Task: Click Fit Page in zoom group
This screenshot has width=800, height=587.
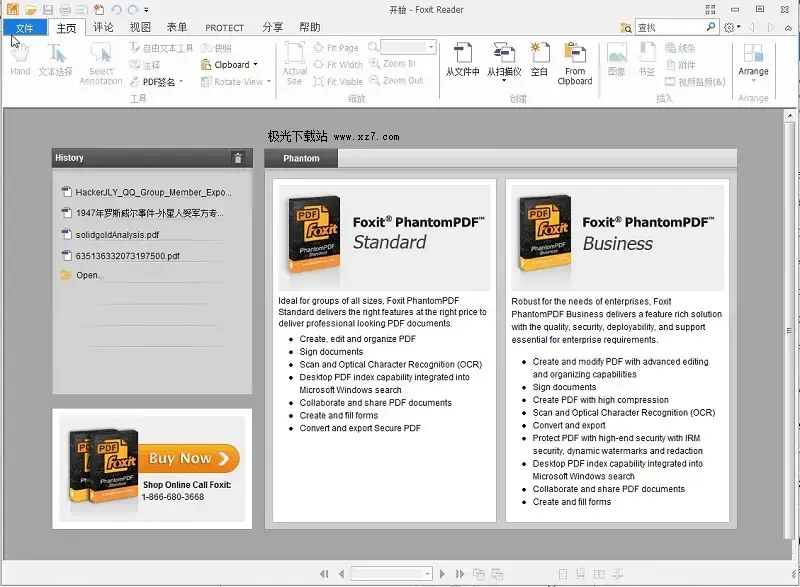Action: pos(336,48)
